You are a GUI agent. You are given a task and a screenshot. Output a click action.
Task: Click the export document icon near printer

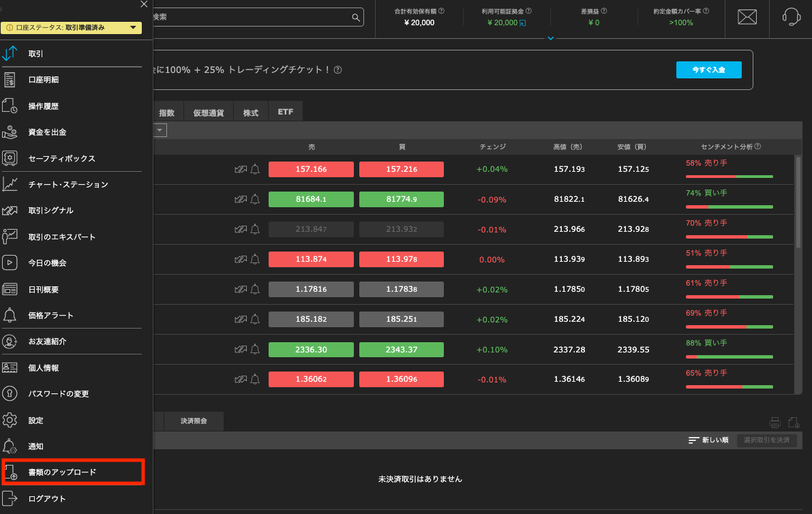click(x=794, y=423)
